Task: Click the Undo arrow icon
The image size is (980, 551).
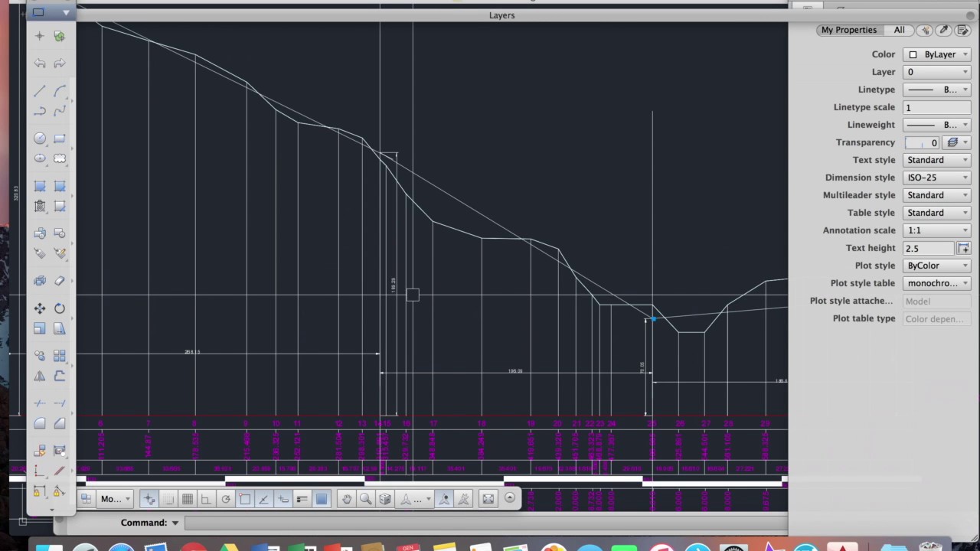Action: click(x=40, y=64)
